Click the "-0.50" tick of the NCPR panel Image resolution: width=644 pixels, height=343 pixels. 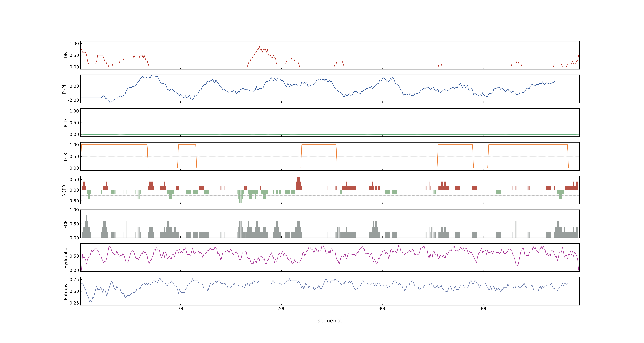[73, 201]
